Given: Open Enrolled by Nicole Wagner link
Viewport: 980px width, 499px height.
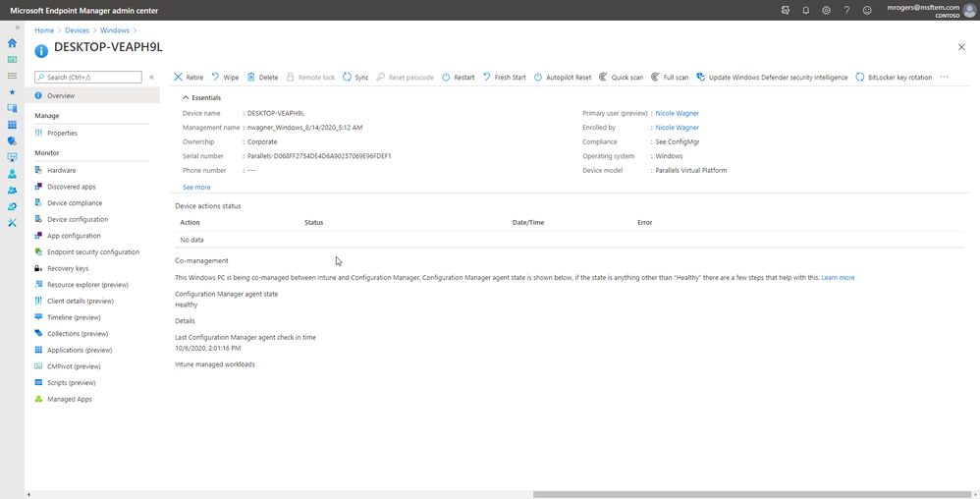Looking at the screenshot, I should [x=677, y=128].
